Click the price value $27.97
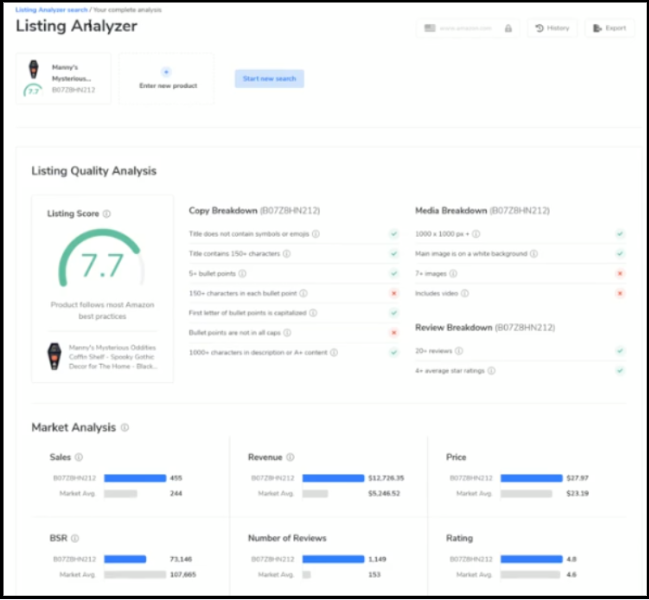Image resolution: width=649 pixels, height=600 pixels. tap(577, 478)
